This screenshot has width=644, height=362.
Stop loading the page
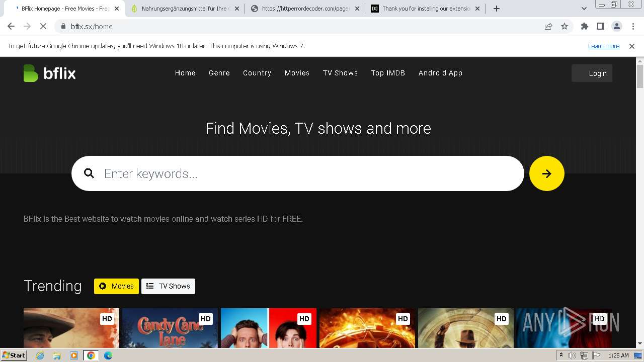43,27
